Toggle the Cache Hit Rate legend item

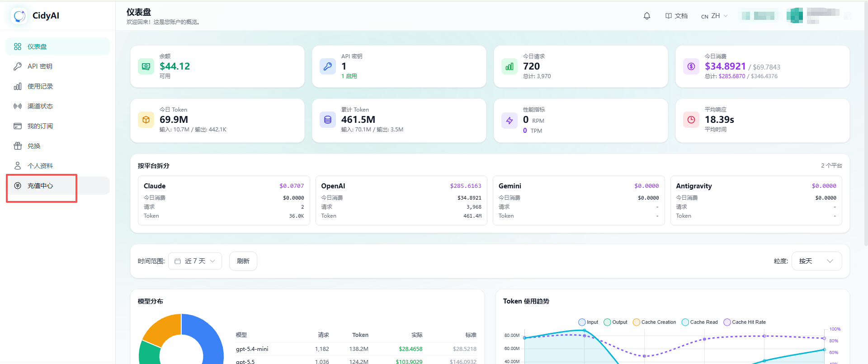[745, 322]
